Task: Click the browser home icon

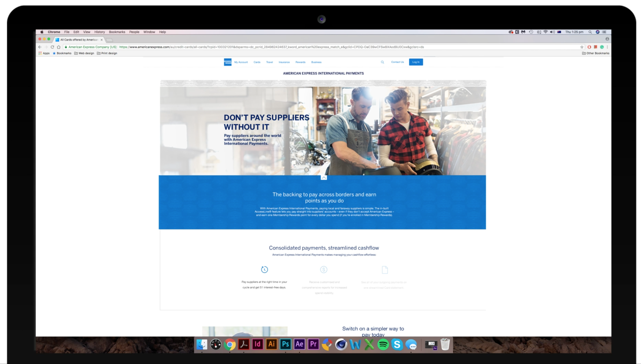Action: pyautogui.click(x=59, y=47)
